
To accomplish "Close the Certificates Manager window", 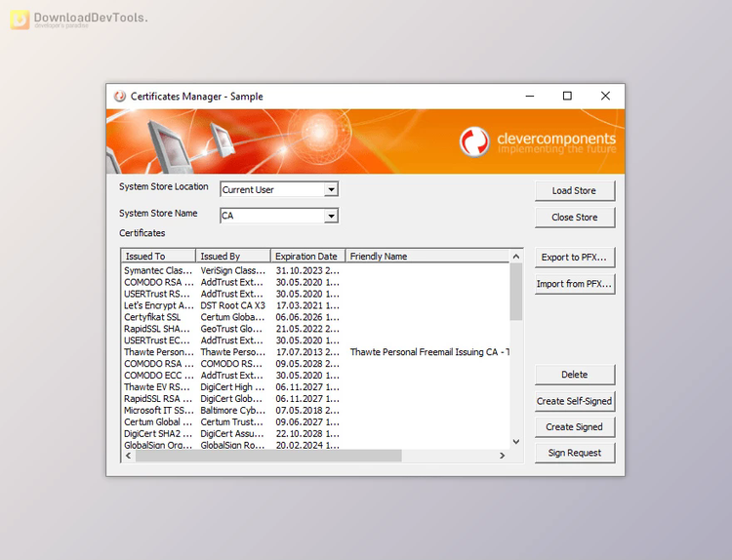I will (605, 97).
